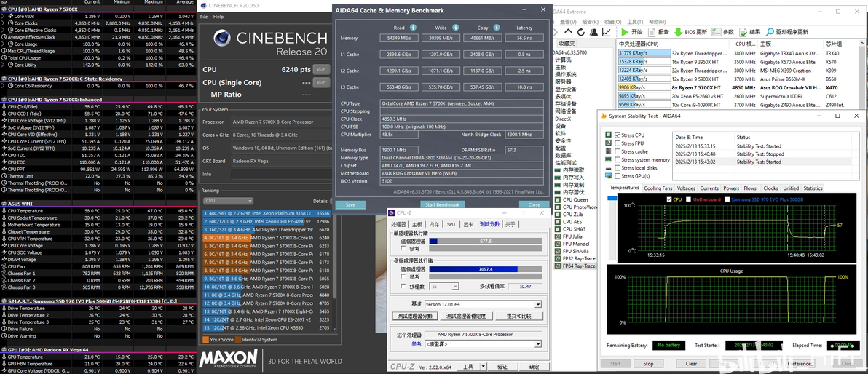This screenshot has height=374, width=868.
Task: Switch to Cooling Fans tab in Stability Test
Action: (658, 188)
